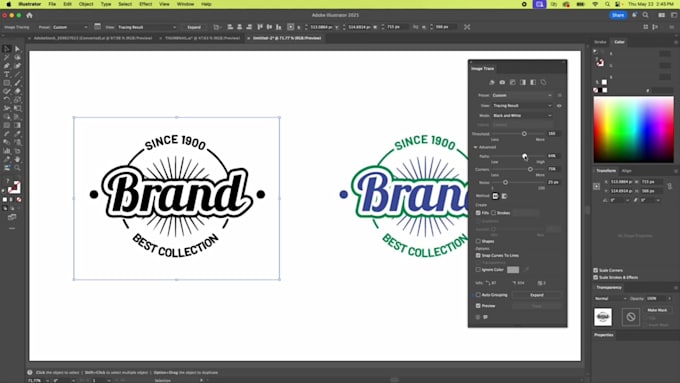
Task: Toggle Scale Strokes & Effects checkbox
Action: (x=596, y=277)
